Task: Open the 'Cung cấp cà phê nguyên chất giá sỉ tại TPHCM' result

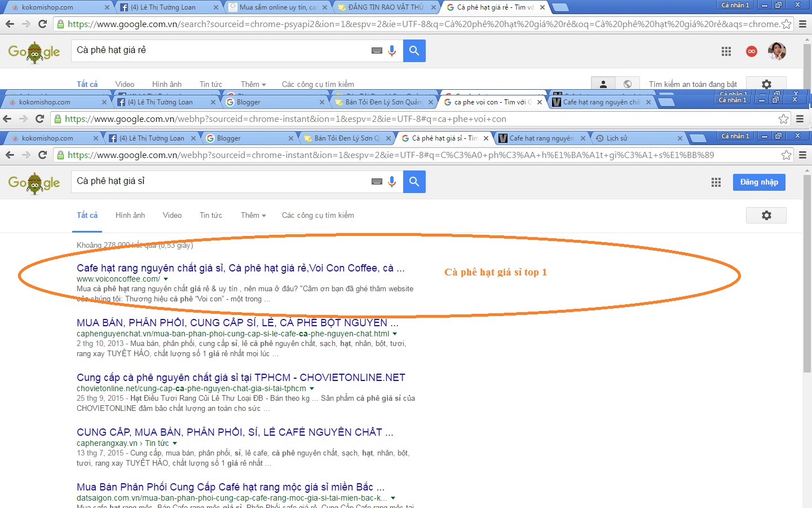Action: (241, 378)
